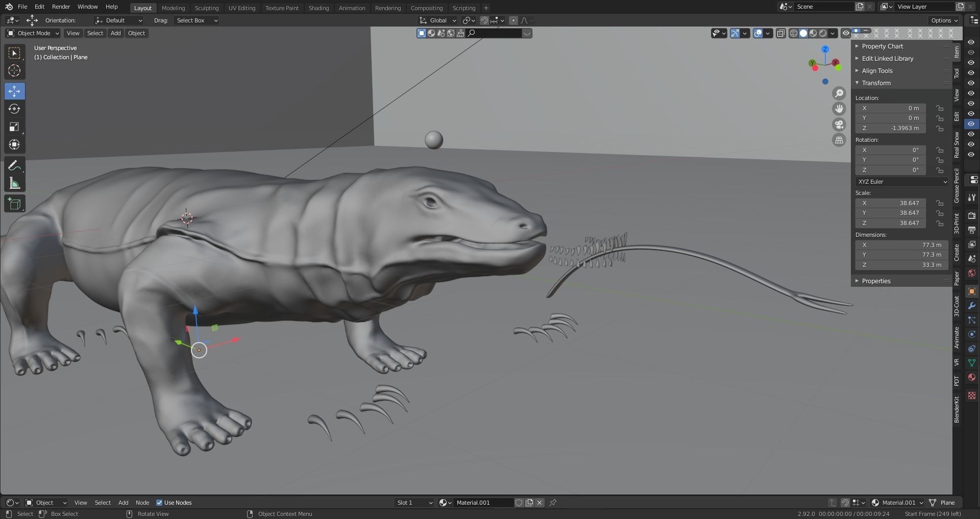The image size is (980, 519).
Task: Toggle Use Nodes checkbox
Action: (x=159, y=503)
